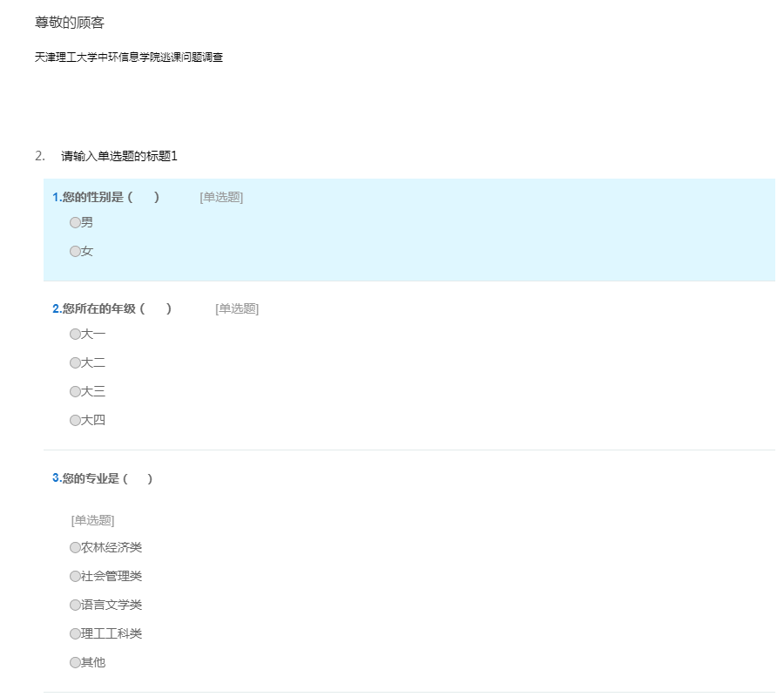Click the [单选题] tag under the major question
The image size is (784, 697).
(92, 521)
